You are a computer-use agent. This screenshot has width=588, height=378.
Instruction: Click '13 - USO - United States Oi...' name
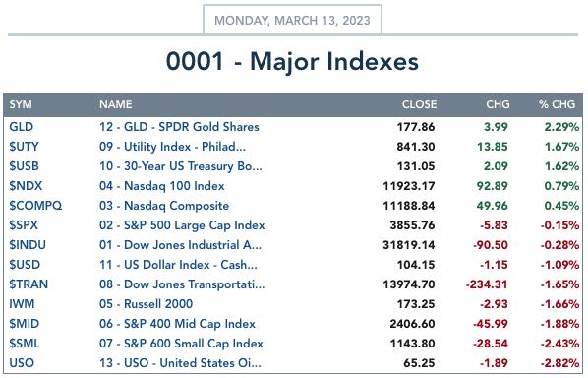180,363
